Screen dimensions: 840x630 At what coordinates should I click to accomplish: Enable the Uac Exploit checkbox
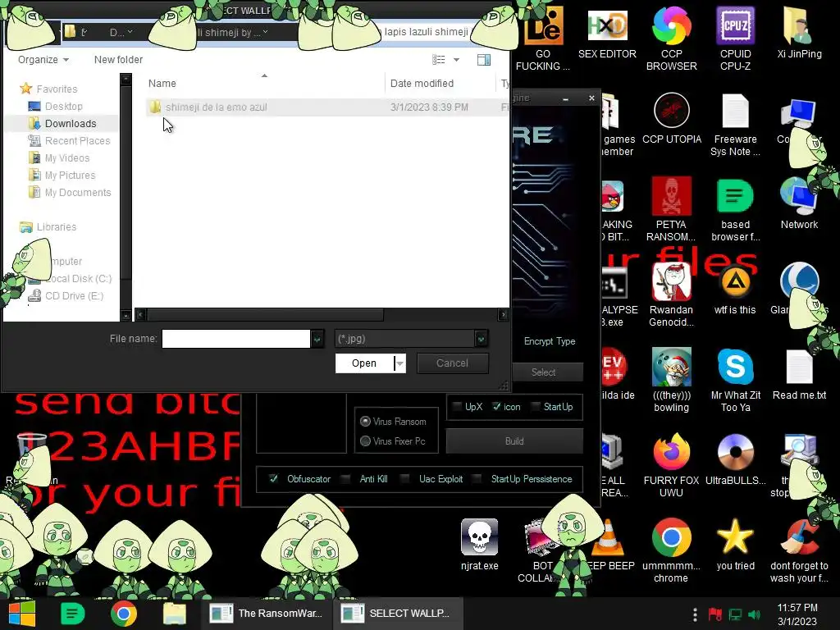405,479
